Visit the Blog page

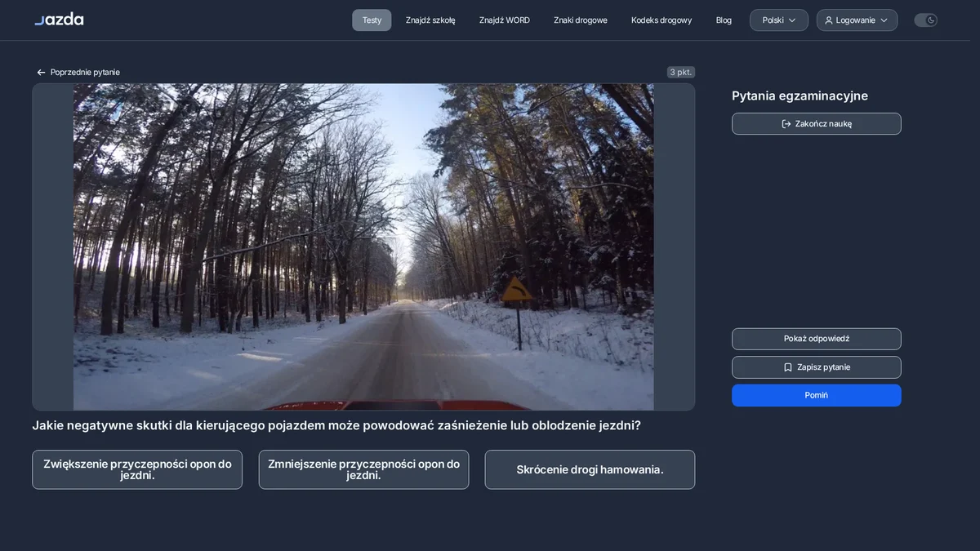[x=724, y=20]
